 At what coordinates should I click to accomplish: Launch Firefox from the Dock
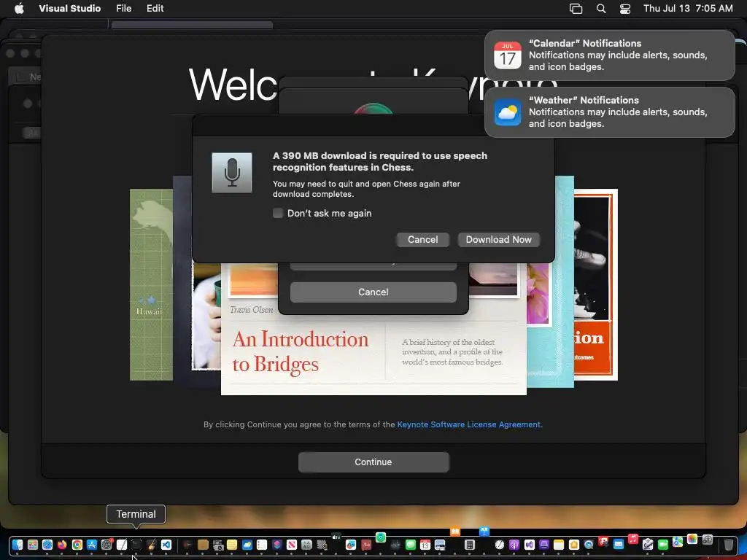click(x=62, y=545)
